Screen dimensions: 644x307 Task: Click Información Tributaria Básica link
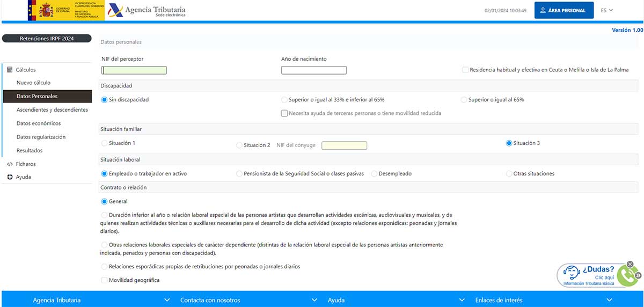pyautogui.click(x=588, y=283)
